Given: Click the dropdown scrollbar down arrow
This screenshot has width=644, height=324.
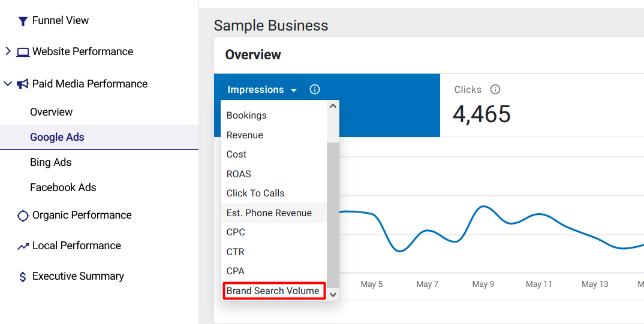Looking at the screenshot, I should point(333,295).
